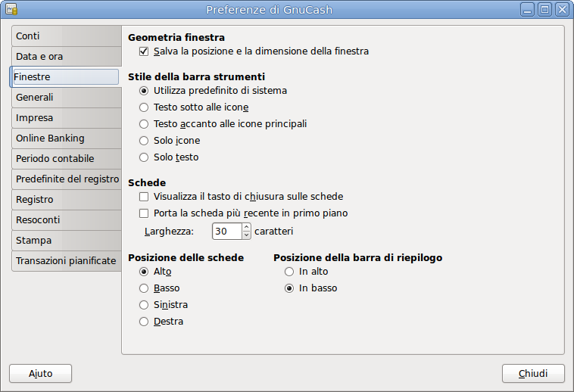Toggle saving window position and size
The height and width of the screenshot is (392, 574).
tap(144, 52)
